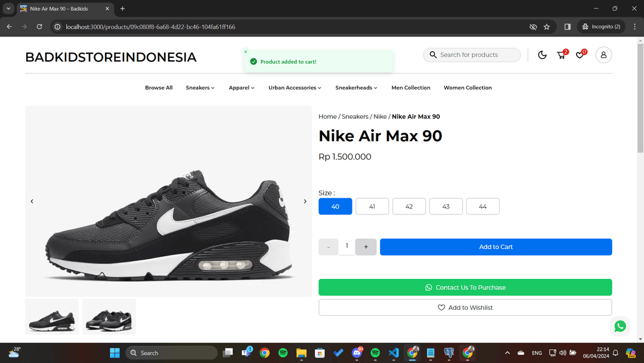Open the Incognito (2) indicator

[601, 27]
